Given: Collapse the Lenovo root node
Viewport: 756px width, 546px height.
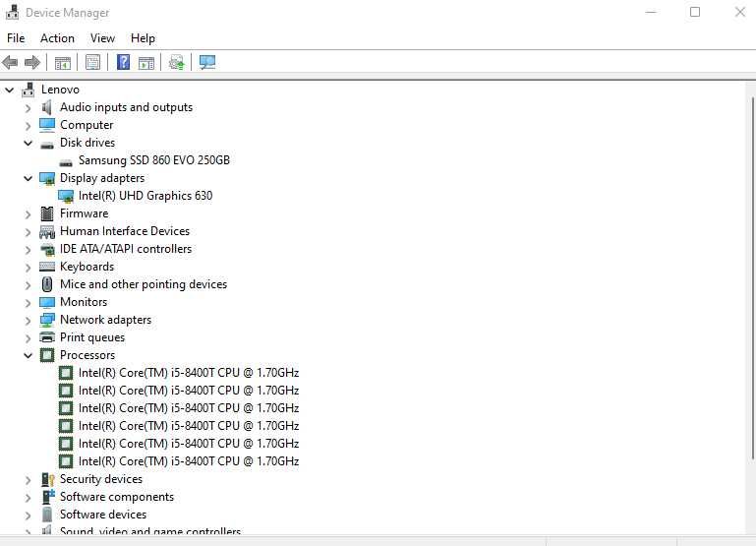Looking at the screenshot, I should coord(10,90).
